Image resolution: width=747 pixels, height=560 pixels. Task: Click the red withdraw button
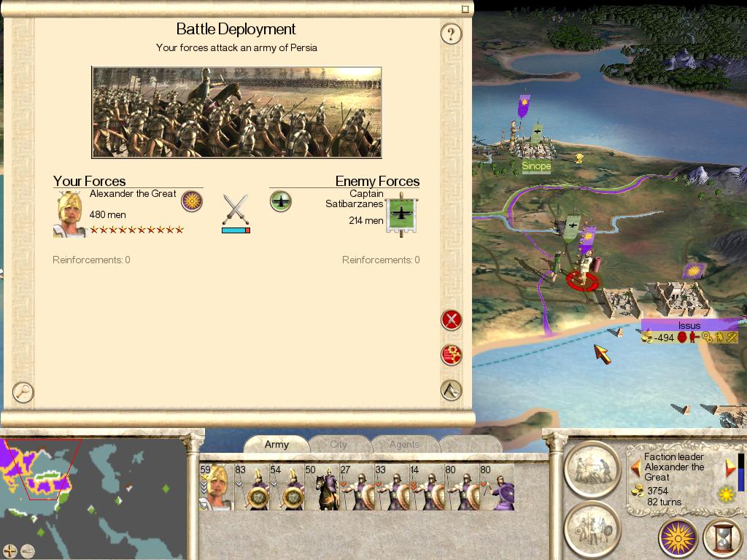451,320
